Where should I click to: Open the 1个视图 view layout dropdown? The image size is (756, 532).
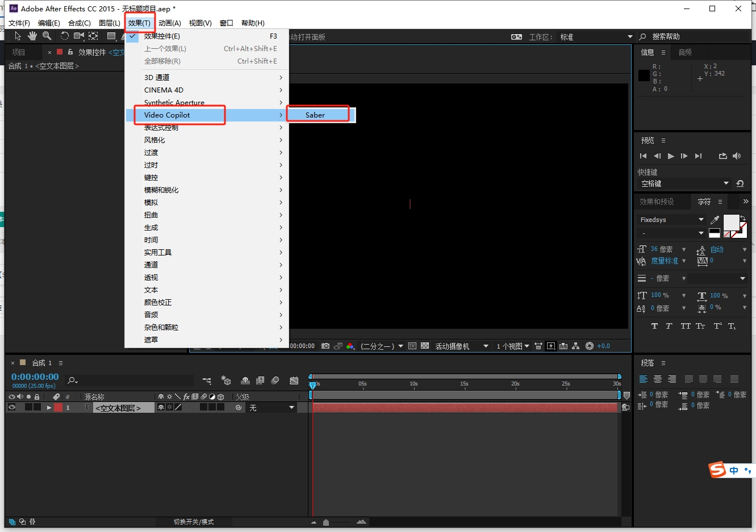[x=513, y=346]
